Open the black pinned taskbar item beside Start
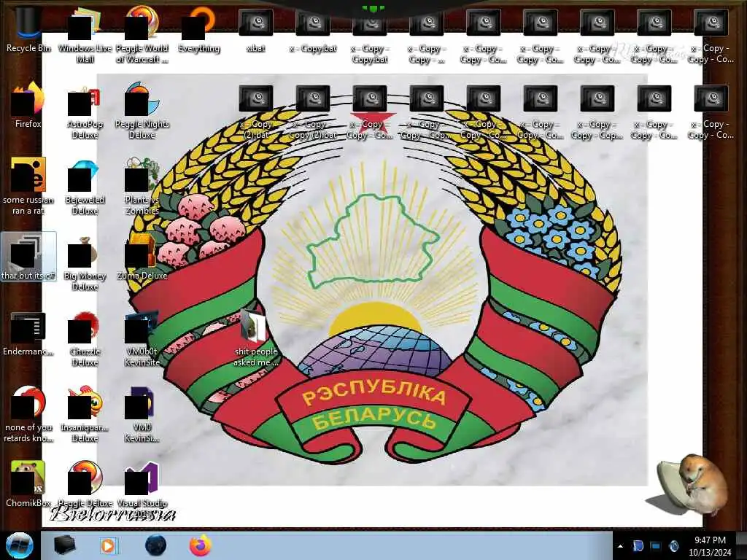The height and width of the screenshot is (560, 747). pyautogui.click(x=64, y=545)
